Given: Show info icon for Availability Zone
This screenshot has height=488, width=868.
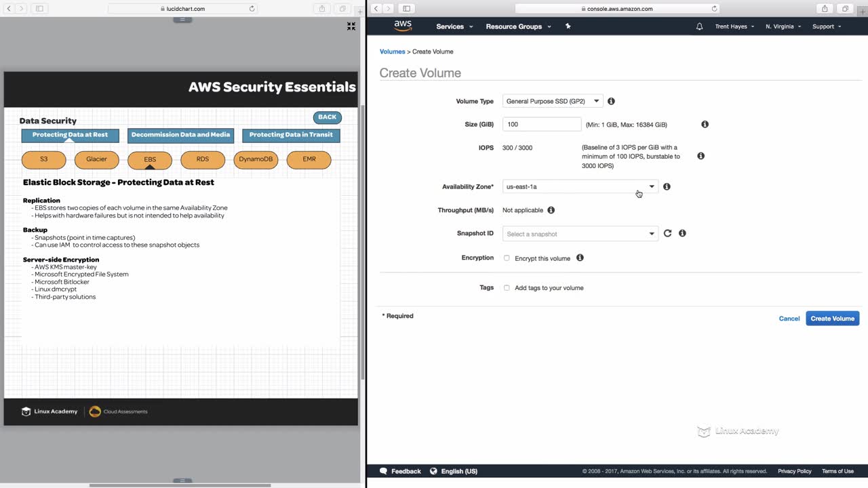Looking at the screenshot, I should (667, 186).
